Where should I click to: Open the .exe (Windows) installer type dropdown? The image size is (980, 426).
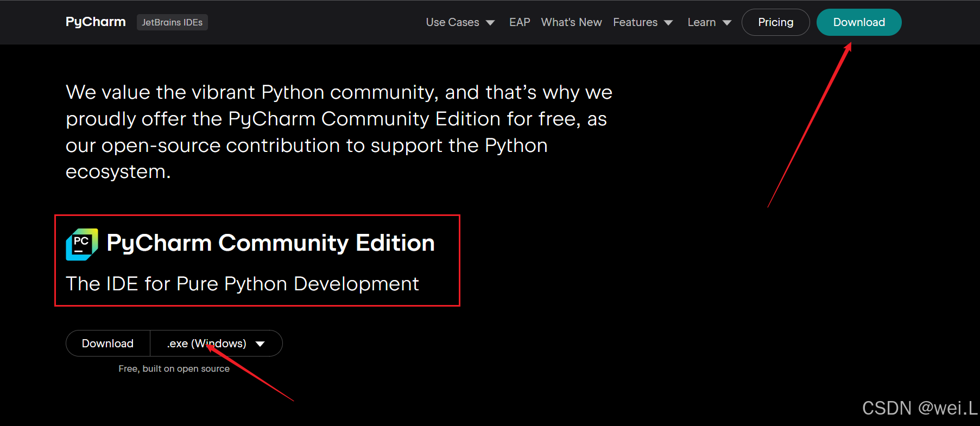216,344
